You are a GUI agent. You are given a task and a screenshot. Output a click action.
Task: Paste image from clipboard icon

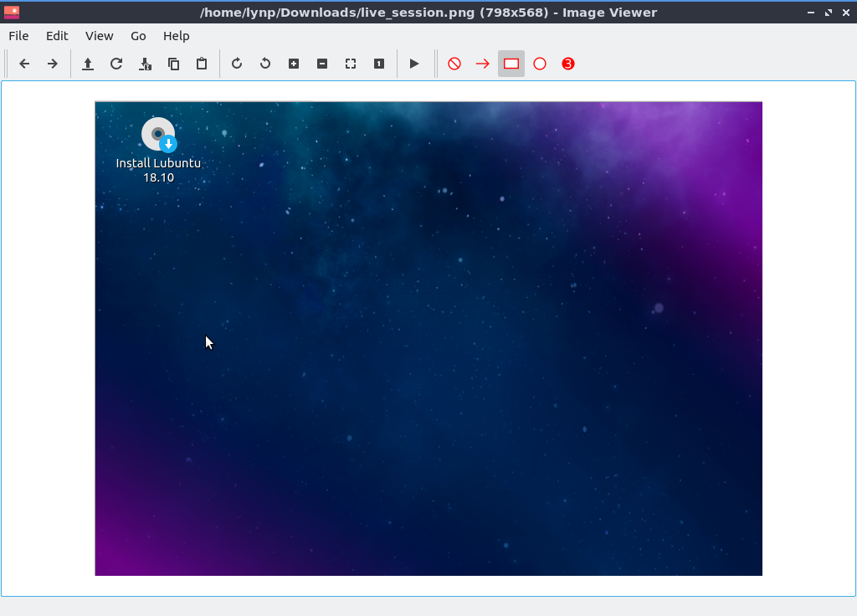click(x=202, y=64)
